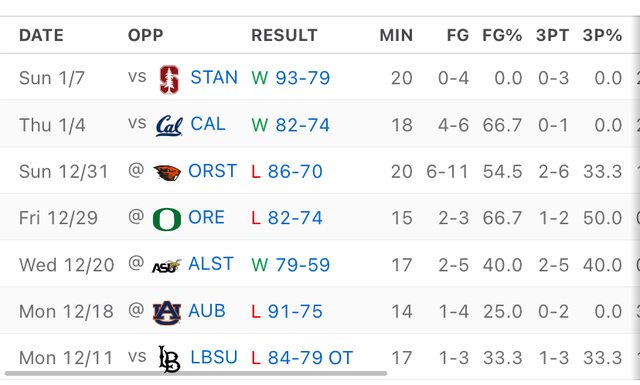Click the Oregon green O logo
The width and height of the screenshot is (640, 385).
coord(167,219)
